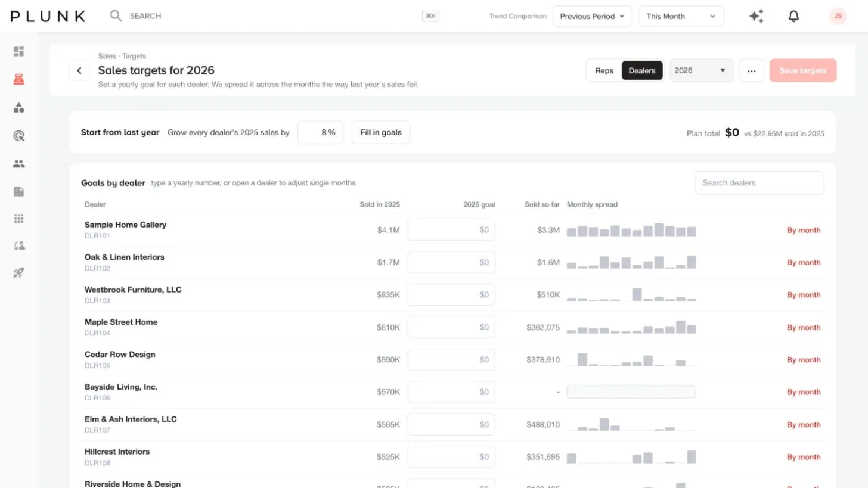The height and width of the screenshot is (488, 868).
Task: Open the red cash register sidebar icon
Action: coord(18,80)
